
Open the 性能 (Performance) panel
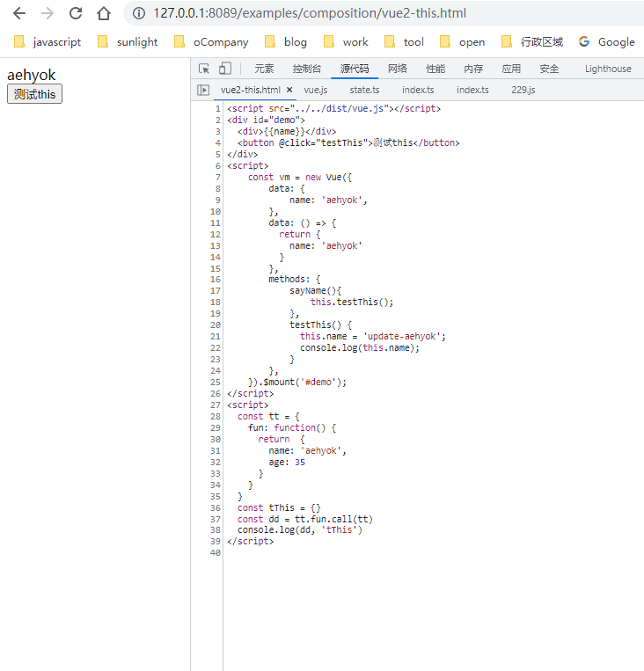(x=435, y=69)
